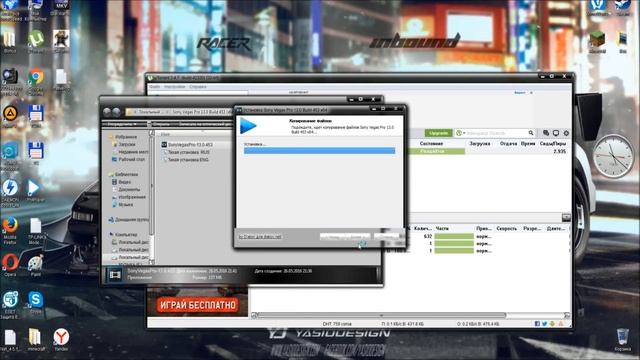The width and height of the screenshot is (640, 360).
Task: Click the Загрузка column header in uTorrent
Action: [480, 144]
